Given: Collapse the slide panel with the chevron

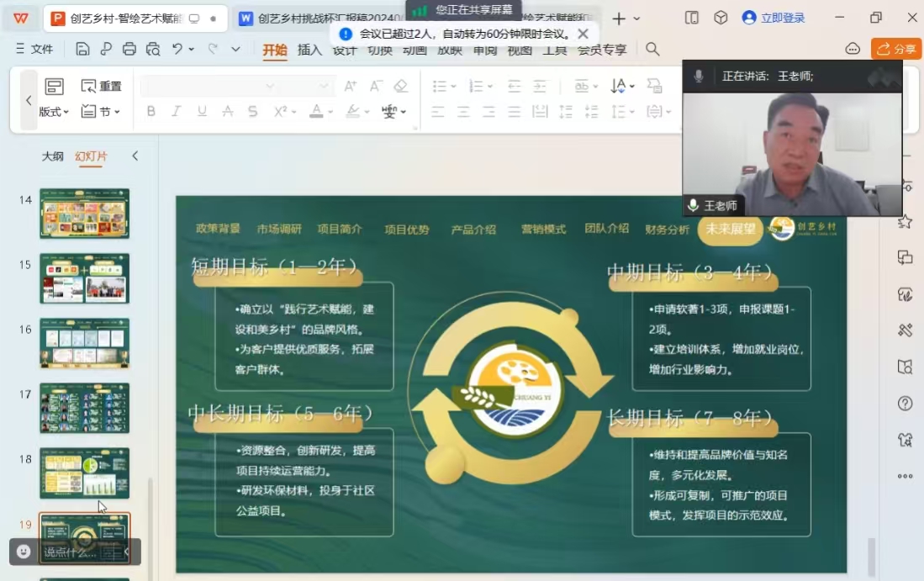Looking at the screenshot, I should (135, 156).
